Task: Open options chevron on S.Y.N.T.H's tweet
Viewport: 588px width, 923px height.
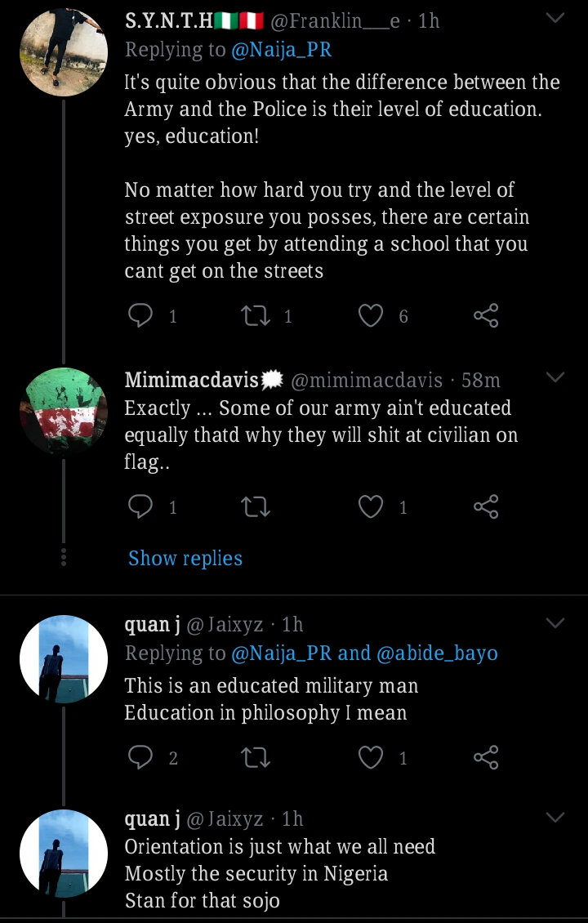Action: 555,18
